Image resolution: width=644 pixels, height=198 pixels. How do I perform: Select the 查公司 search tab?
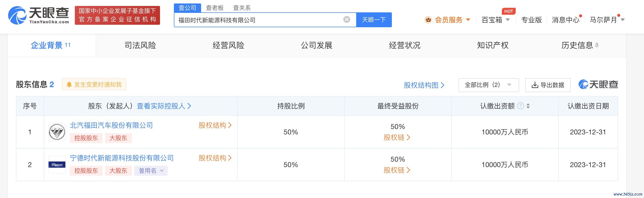(187, 8)
